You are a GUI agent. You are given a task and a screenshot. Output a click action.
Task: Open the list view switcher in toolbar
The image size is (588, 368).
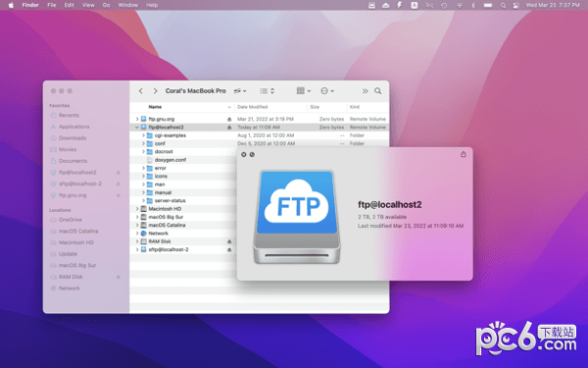pos(268,91)
